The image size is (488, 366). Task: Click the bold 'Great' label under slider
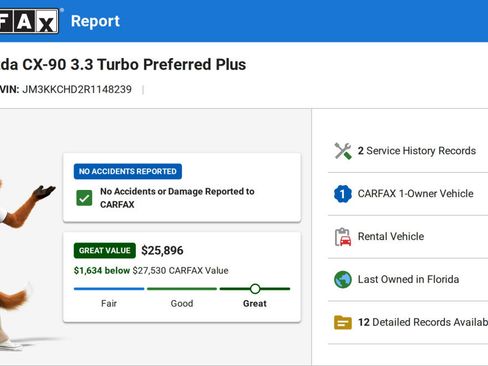click(x=255, y=303)
